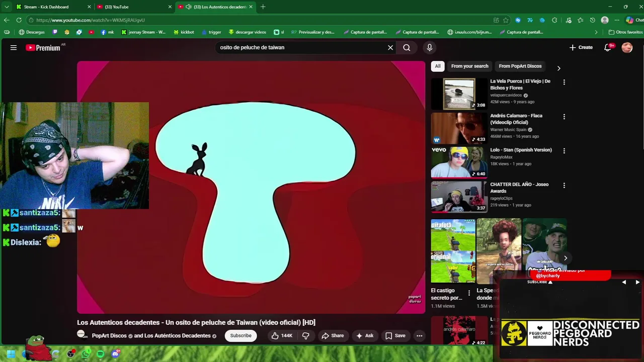Open Andrés Calamaro Flaca video thumbnail
This screenshot has height=362, width=644.
pyautogui.click(x=459, y=128)
